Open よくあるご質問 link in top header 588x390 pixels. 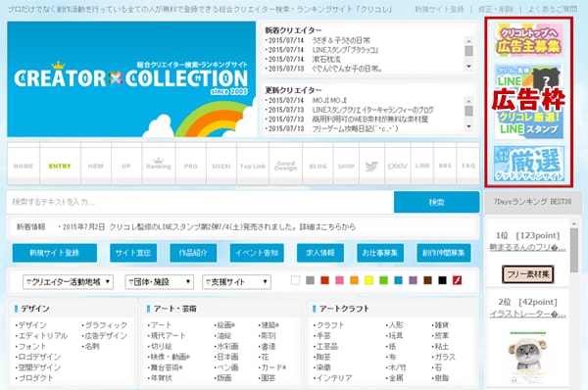point(553,9)
